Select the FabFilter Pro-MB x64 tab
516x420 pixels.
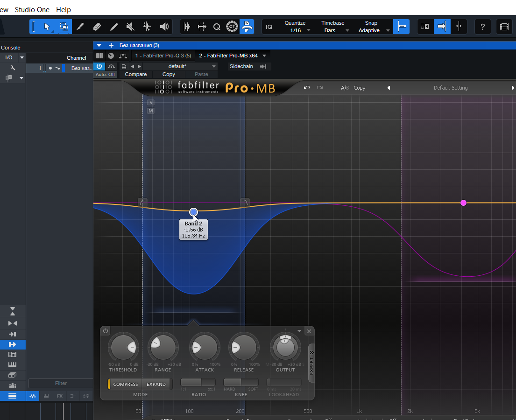(228, 56)
